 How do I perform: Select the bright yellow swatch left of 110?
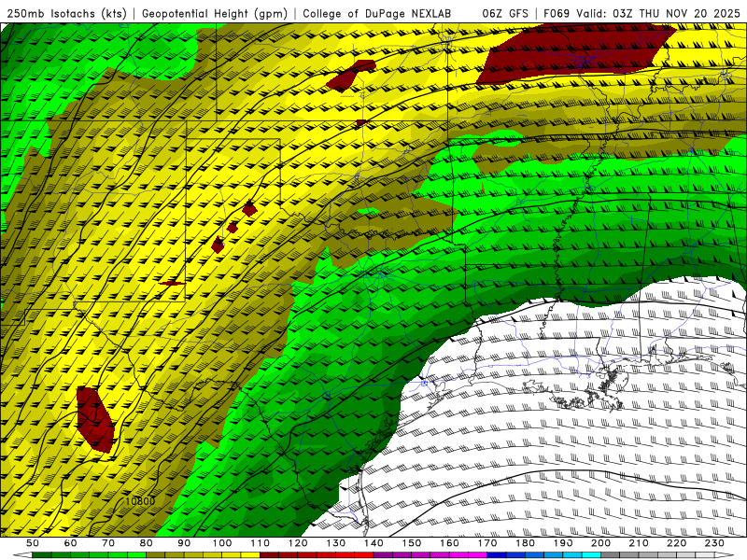point(250,555)
